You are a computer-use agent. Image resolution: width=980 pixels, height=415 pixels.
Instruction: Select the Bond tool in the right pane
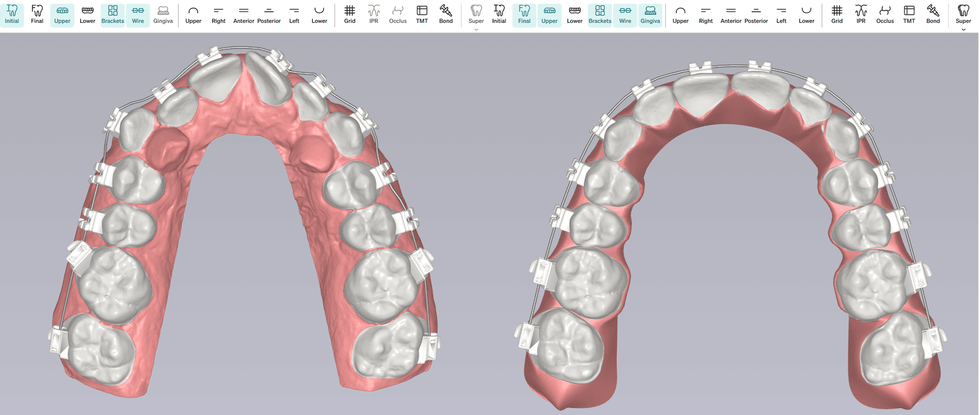pyautogui.click(x=933, y=14)
